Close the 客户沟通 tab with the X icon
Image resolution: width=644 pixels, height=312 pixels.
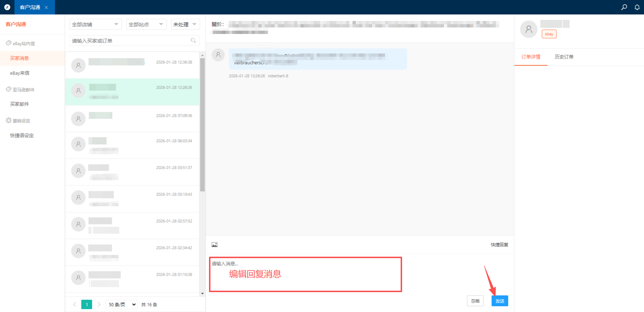46,7
